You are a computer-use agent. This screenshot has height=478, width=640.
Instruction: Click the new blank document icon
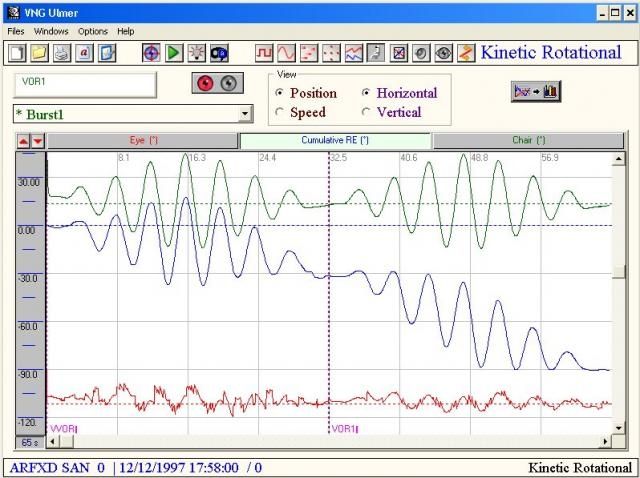click(x=15, y=52)
